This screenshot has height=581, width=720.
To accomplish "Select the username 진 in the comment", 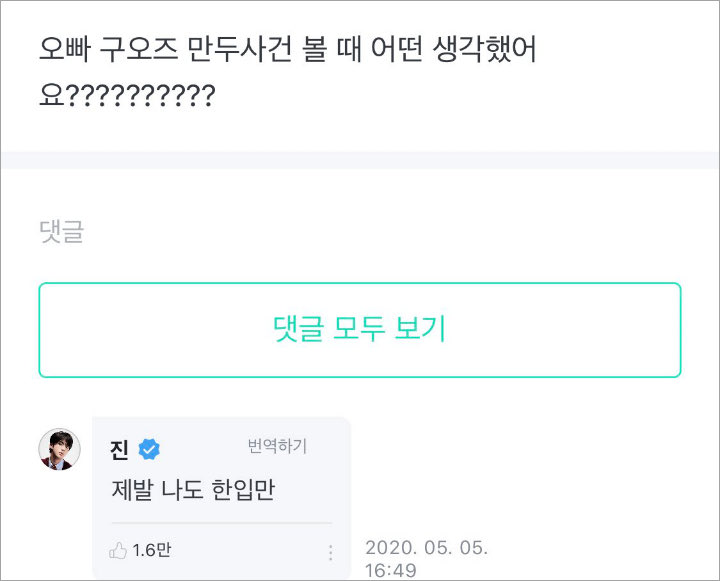I will [119, 450].
